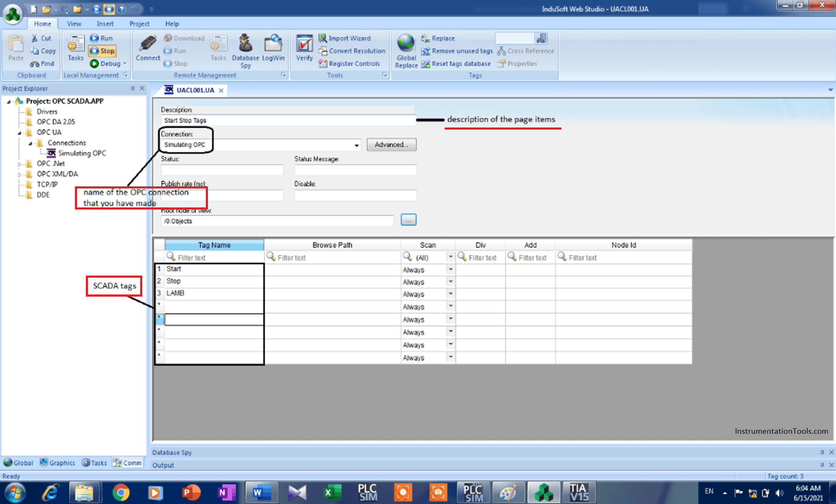Close the UACL001.UA document tab

coord(221,90)
